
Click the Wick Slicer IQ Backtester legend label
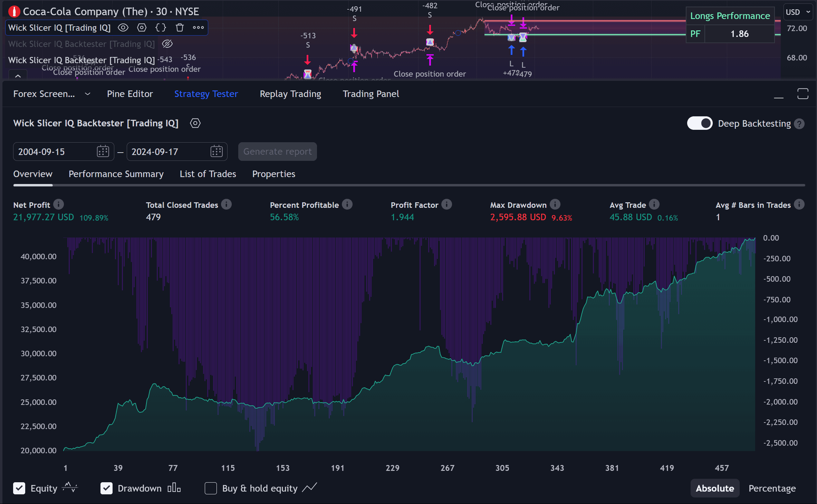pos(81,60)
